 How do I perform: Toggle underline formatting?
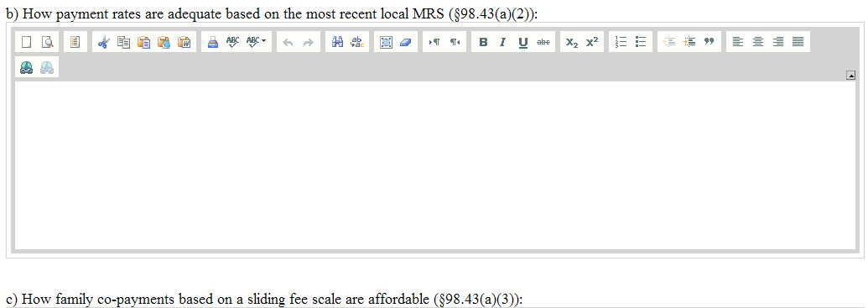click(x=523, y=42)
